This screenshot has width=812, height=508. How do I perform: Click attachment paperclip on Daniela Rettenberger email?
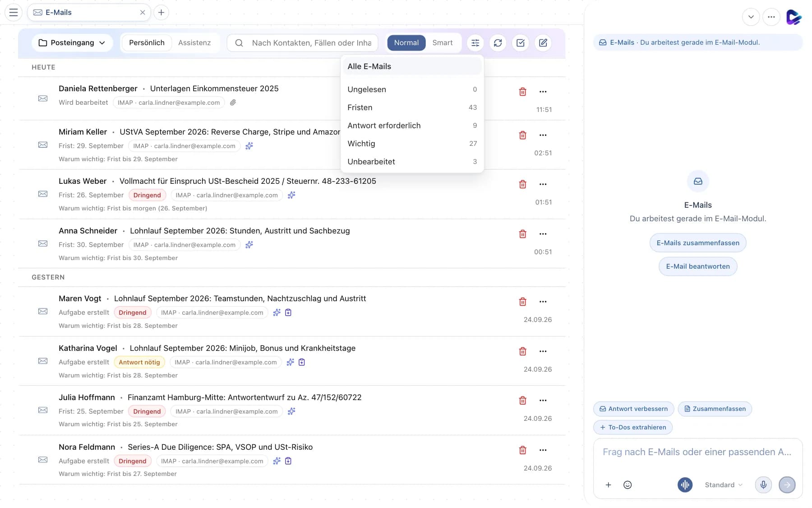click(x=233, y=103)
